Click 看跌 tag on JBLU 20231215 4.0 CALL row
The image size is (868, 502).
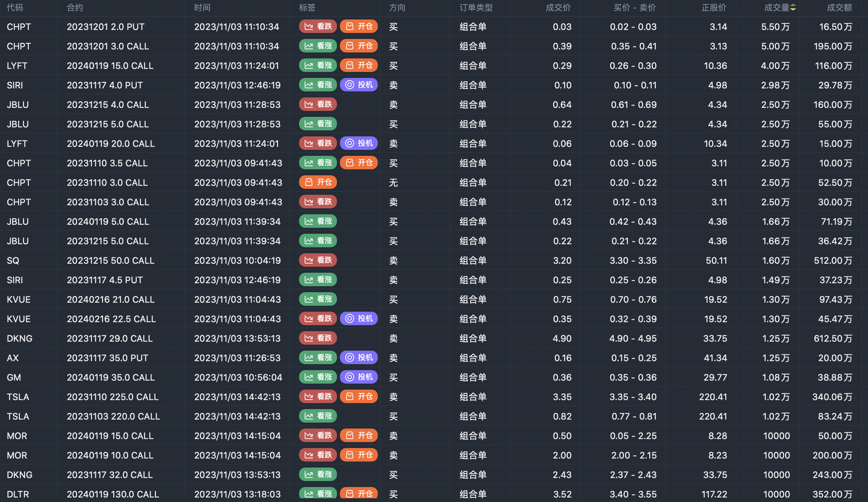click(x=318, y=104)
